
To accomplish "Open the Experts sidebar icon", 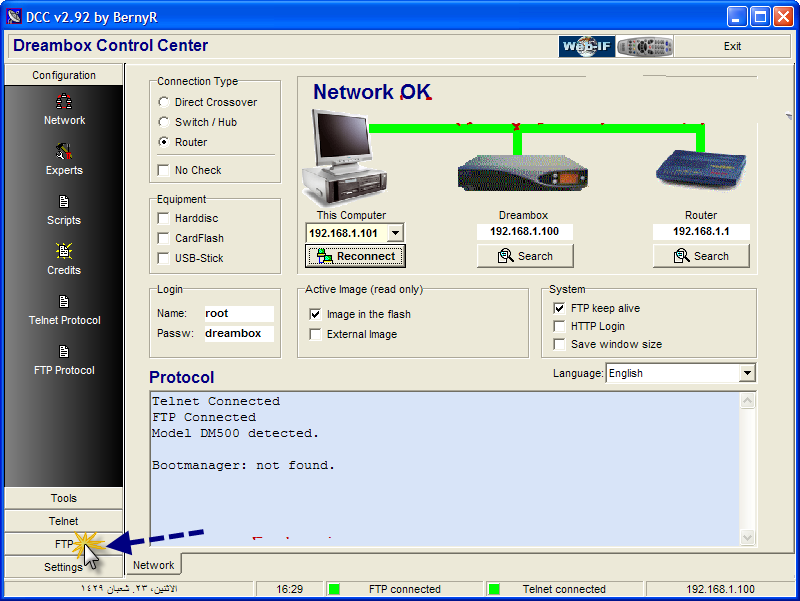I will coord(64,151).
